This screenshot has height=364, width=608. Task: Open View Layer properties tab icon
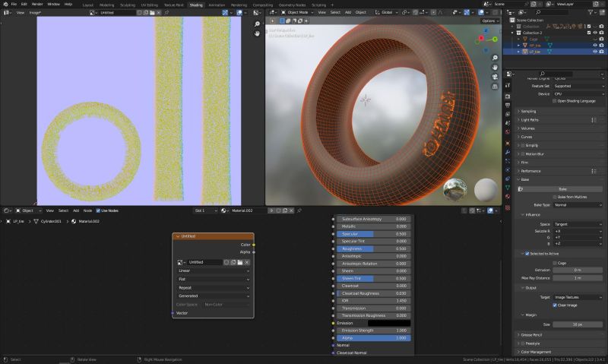508,114
